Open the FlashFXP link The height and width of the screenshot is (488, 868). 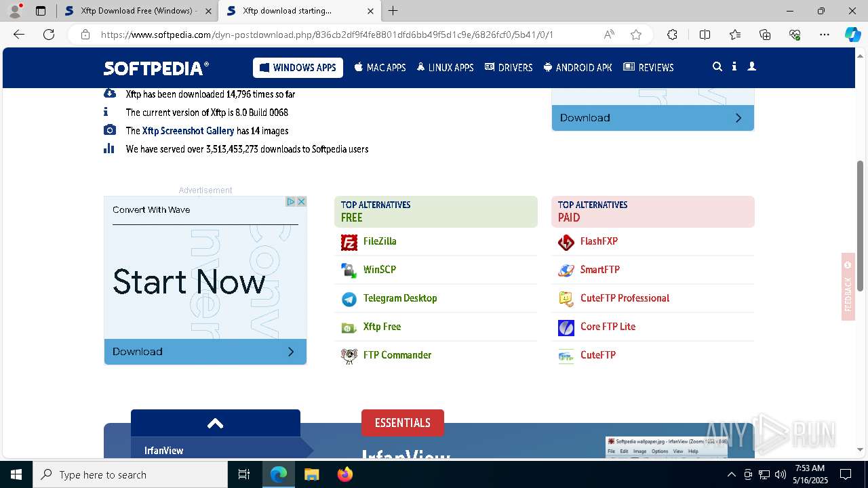[599, 241]
